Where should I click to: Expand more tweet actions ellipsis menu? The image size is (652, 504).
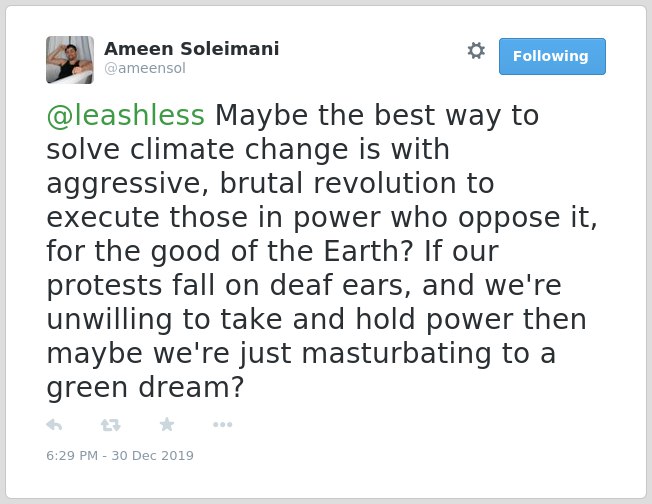tap(222, 425)
